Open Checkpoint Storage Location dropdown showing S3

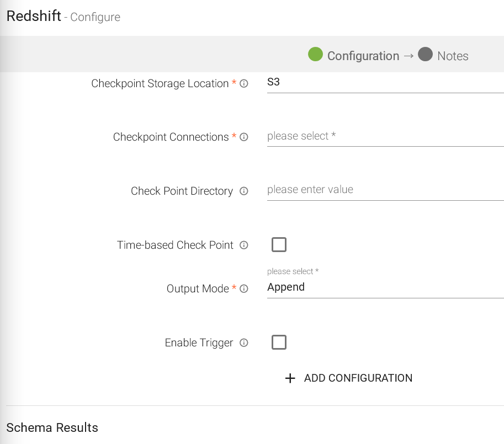click(385, 83)
